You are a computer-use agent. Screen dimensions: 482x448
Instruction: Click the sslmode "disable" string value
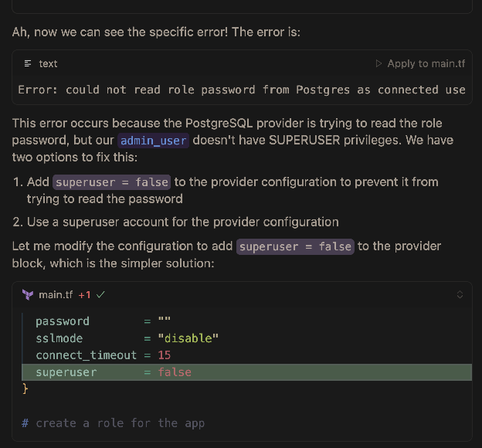[188, 338]
